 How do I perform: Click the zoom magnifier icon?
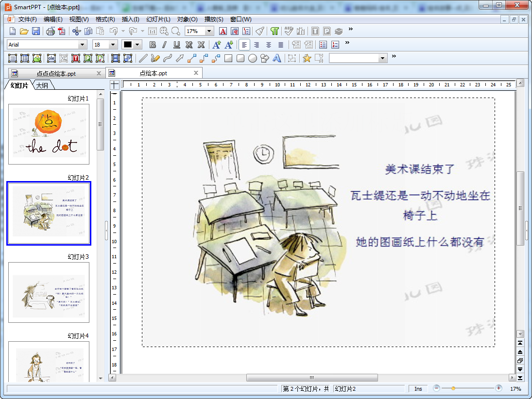(176, 32)
